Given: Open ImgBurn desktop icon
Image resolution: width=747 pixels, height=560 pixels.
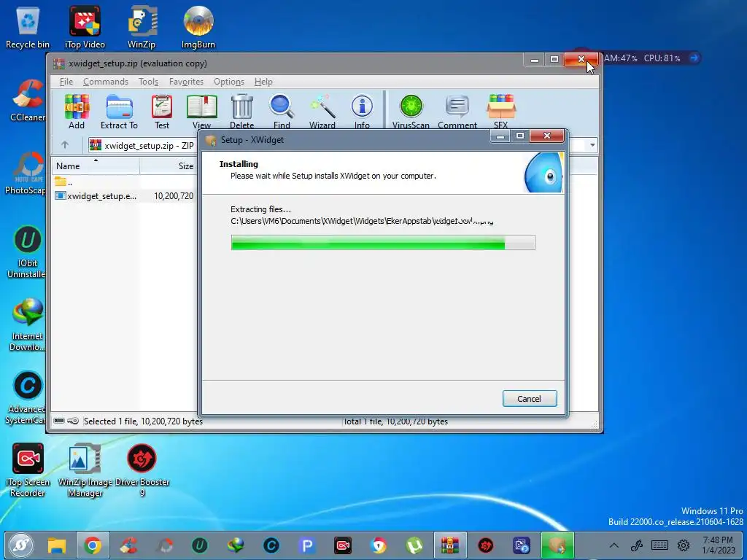Looking at the screenshot, I should tap(198, 28).
